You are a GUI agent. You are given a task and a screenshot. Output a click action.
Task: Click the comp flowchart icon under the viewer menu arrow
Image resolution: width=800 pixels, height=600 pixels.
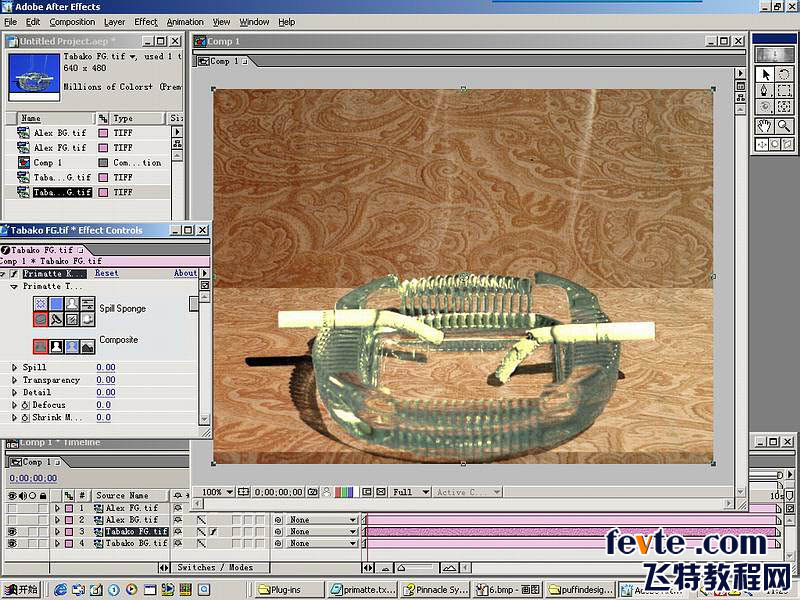(x=741, y=97)
